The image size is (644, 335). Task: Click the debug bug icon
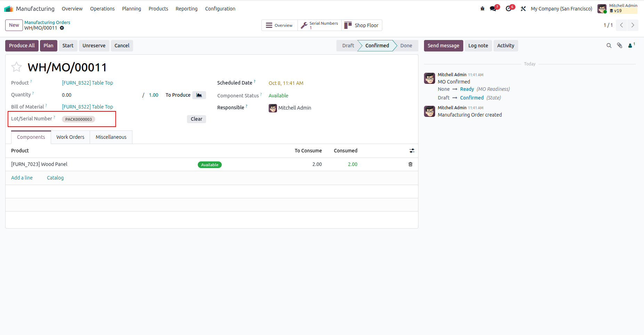pyautogui.click(x=482, y=9)
